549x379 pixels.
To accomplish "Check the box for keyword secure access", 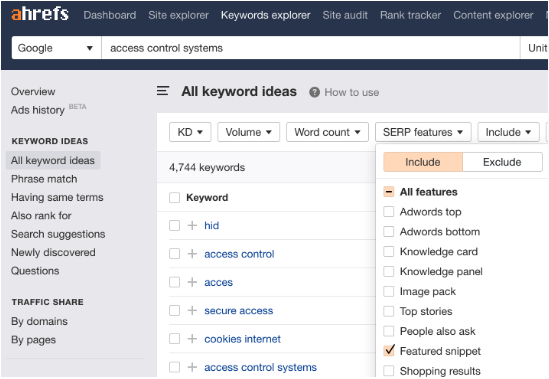I will point(174,310).
